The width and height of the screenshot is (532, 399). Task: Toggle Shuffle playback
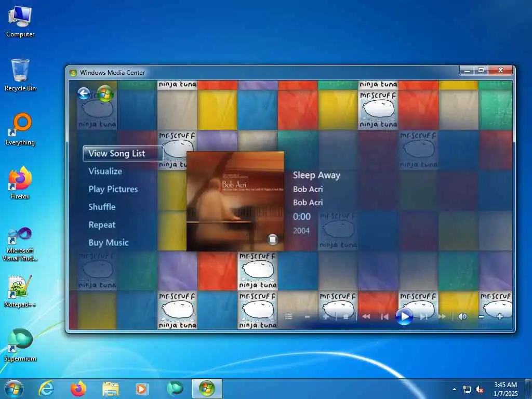(102, 207)
